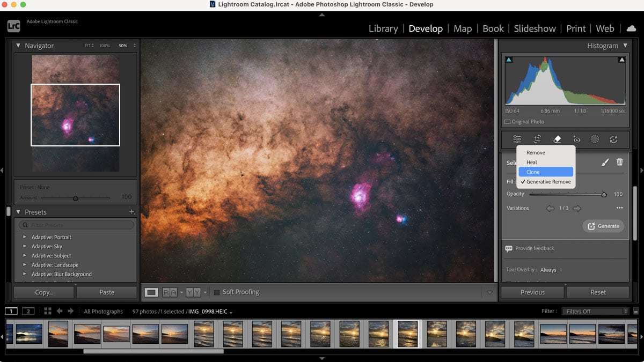Add a new preset with the plus icon
The height and width of the screenshot is (362, 644).
131,212
